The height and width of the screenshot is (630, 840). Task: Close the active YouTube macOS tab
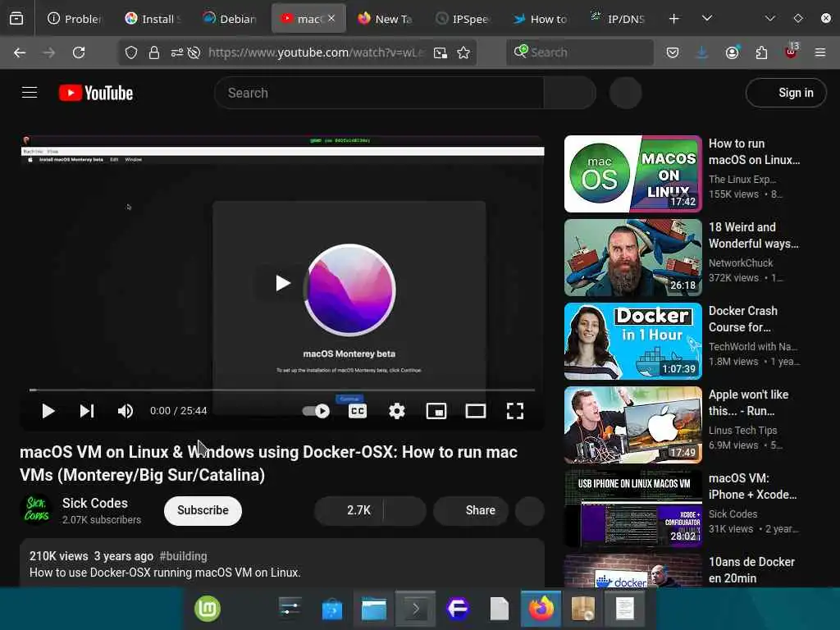(x=331, y=18)
